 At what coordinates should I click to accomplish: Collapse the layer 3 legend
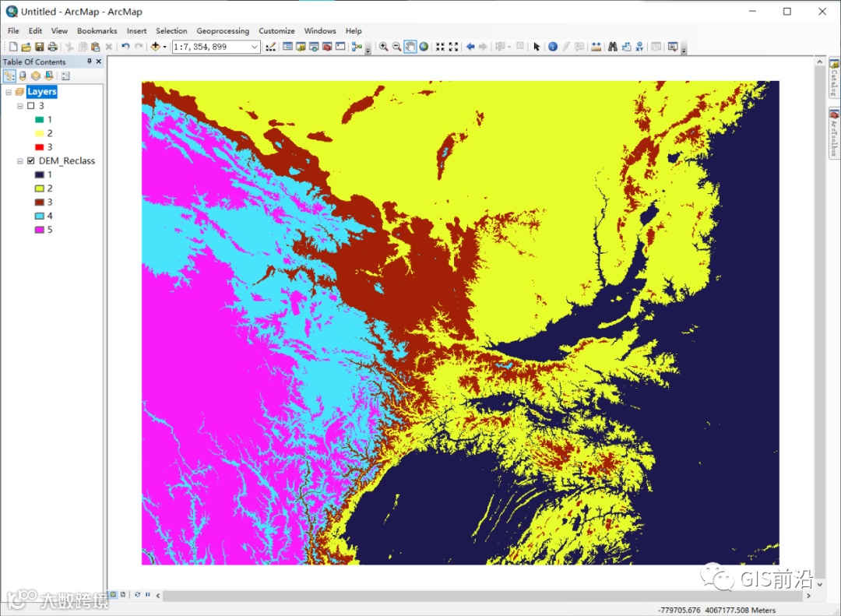(x=19, y=106)
